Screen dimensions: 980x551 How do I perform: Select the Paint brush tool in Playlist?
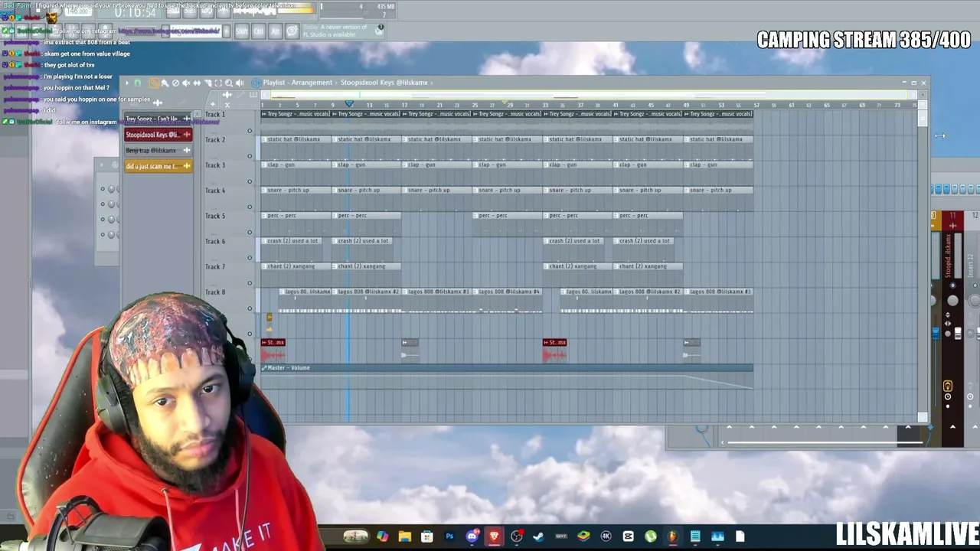pyautogui.click(x=165, y=83)
